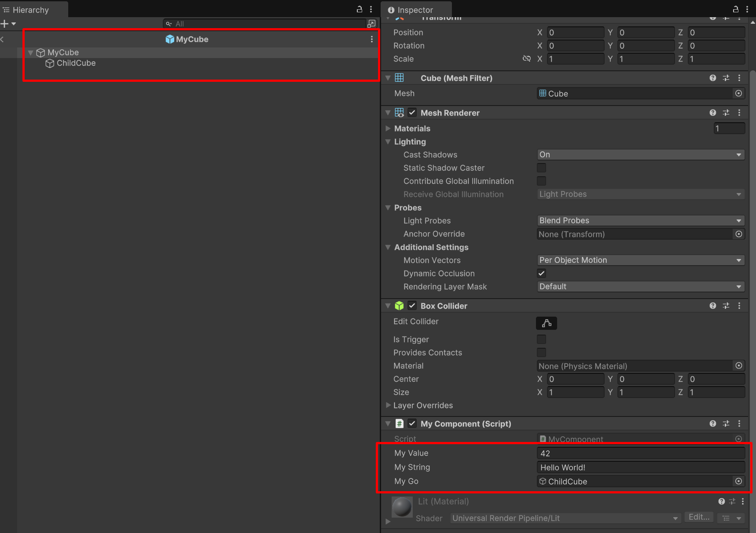Viewport: 756px width, 533px height.
Task: Click the object picker for Anchor Override
Action: (738, 234)
